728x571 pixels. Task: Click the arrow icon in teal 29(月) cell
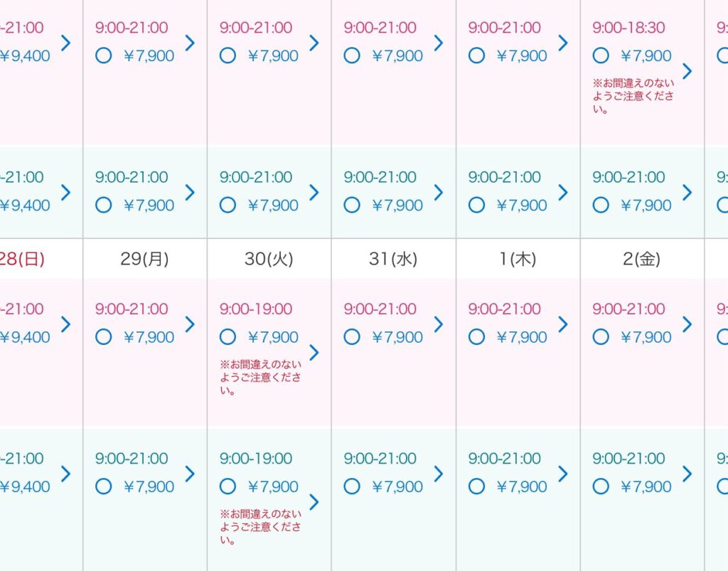190,474
